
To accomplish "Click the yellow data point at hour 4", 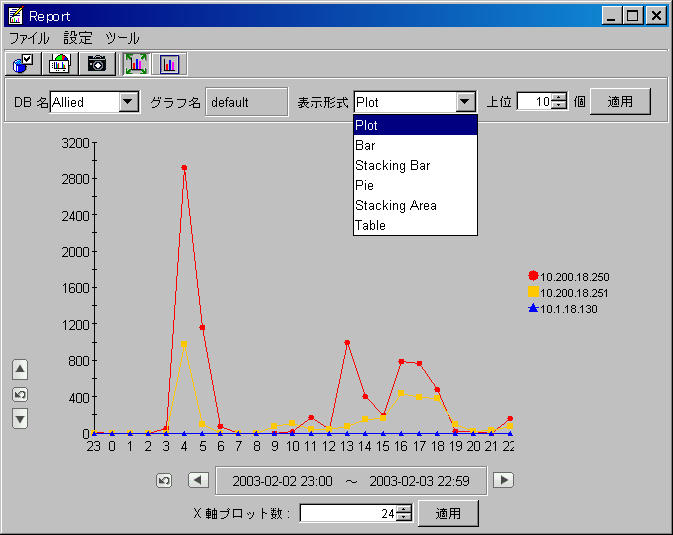I will [184, 344].
